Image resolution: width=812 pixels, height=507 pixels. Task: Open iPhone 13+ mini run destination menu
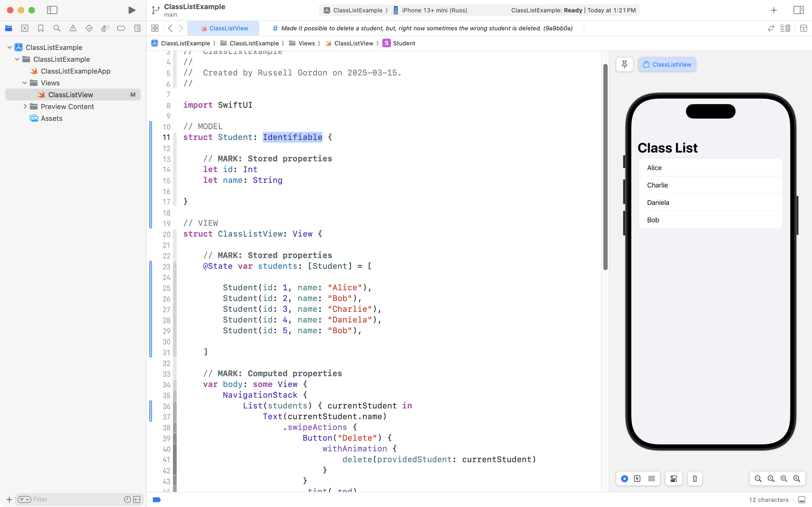point(434,10)
